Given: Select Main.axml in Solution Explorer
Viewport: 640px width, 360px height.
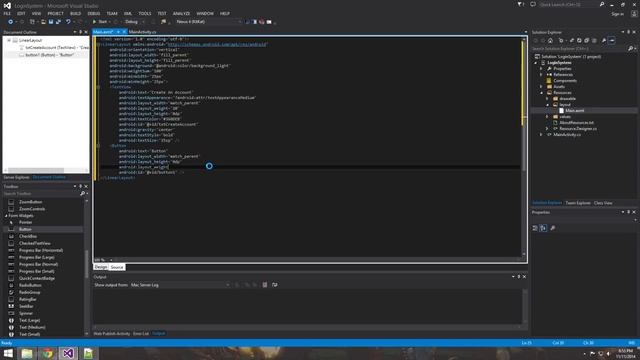Looking at the screenshot, I should pyautogui.click(x=575, y=111).
